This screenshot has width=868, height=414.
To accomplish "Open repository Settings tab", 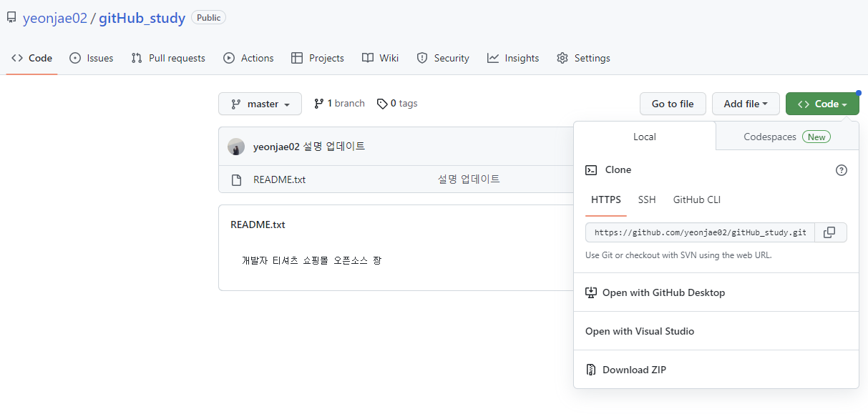I will click(x=583, y=58).
